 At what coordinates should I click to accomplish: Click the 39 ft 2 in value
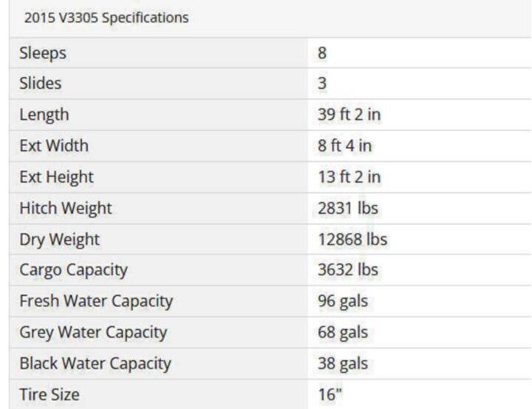click(349, 115)
